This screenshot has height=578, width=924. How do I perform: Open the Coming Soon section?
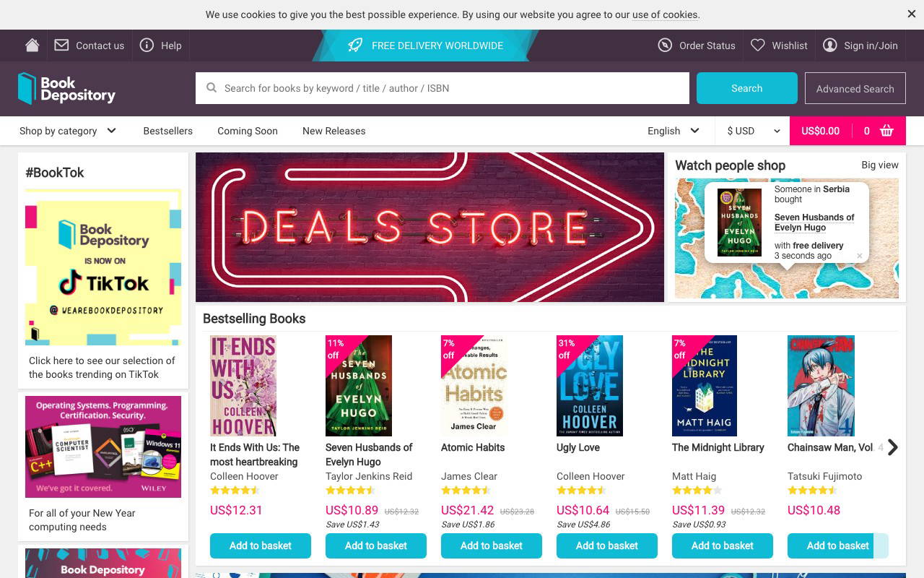[x=247, y=131]
